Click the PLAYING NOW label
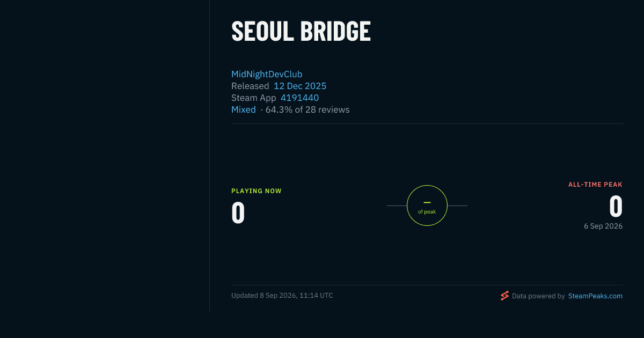 point(257,191)
